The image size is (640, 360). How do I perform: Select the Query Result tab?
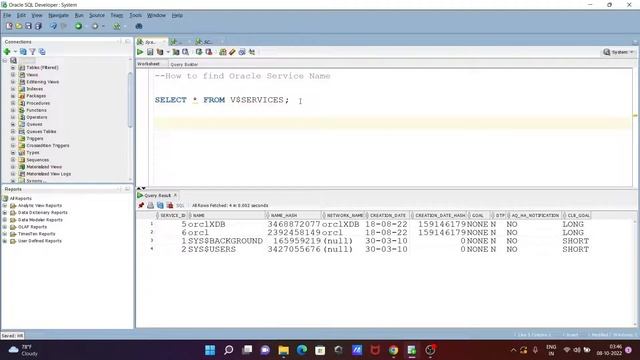(157, 196)
